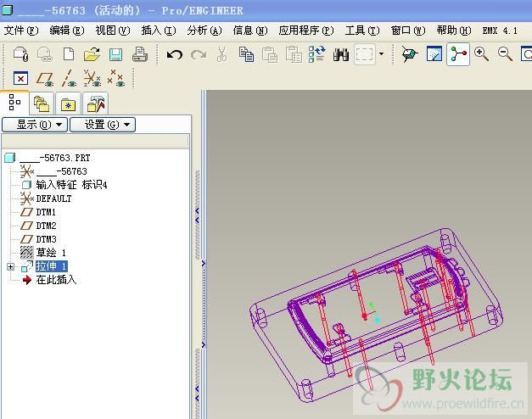Open the 视图(V) menu
The width and height of the screenshot is (532, 419).
[113, 31]
